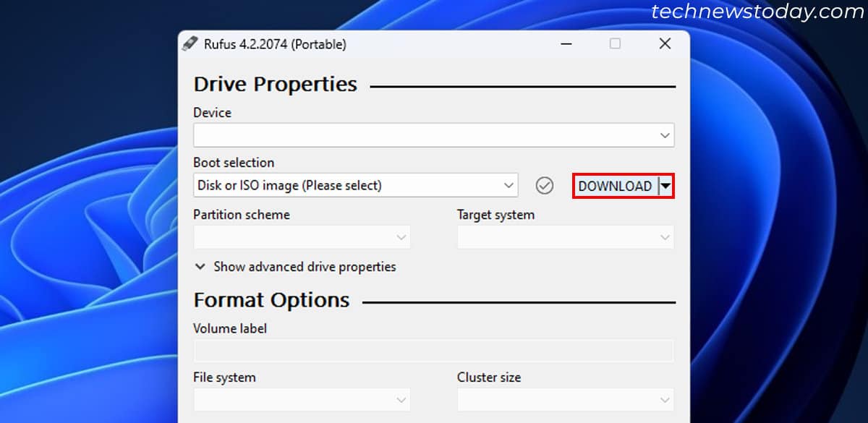The image size is (868, 423).
Task: Click the Boot selection label
Action: pyautogui.click(x=234, y=163)
